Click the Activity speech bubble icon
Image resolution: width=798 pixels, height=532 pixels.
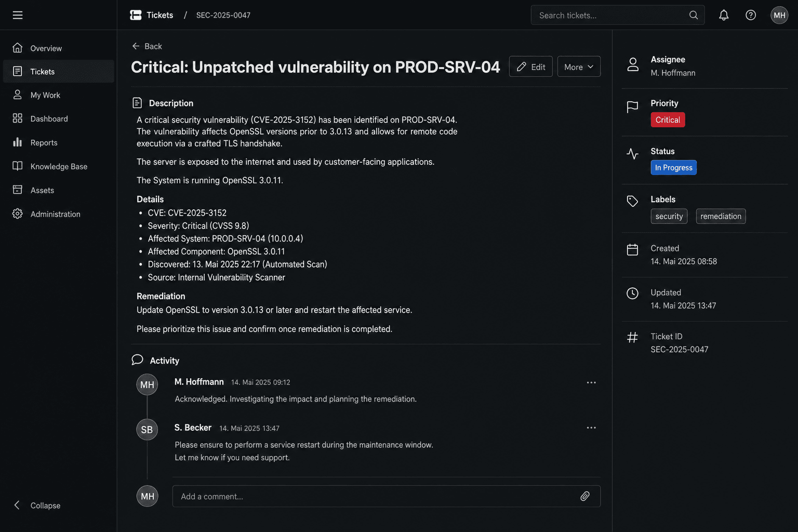[x=137, y=360]
